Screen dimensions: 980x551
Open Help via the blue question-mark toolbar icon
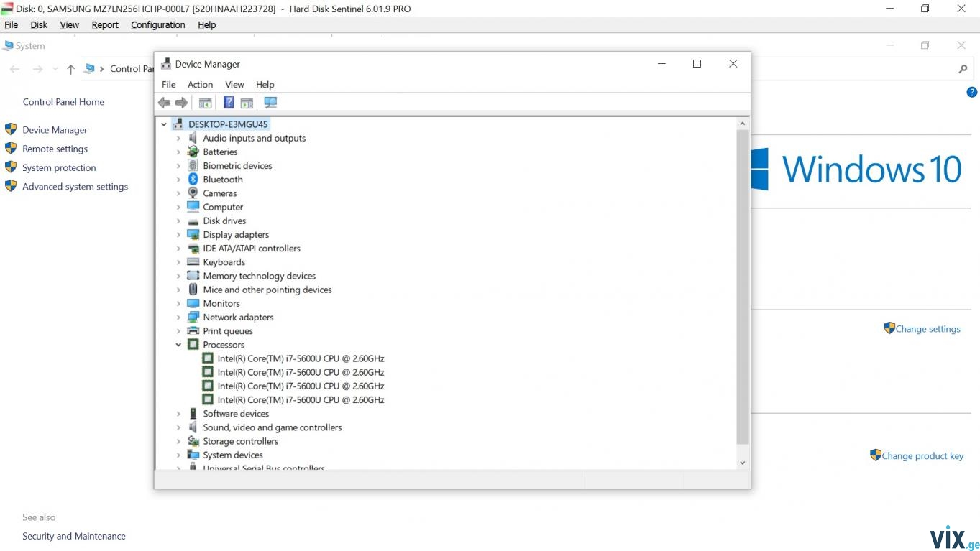[229, 103]
